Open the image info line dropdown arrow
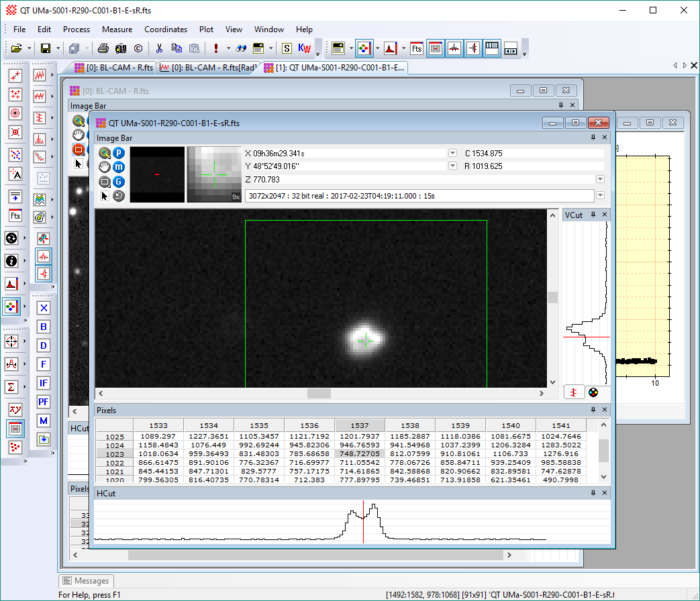 (x=600, y=195)
